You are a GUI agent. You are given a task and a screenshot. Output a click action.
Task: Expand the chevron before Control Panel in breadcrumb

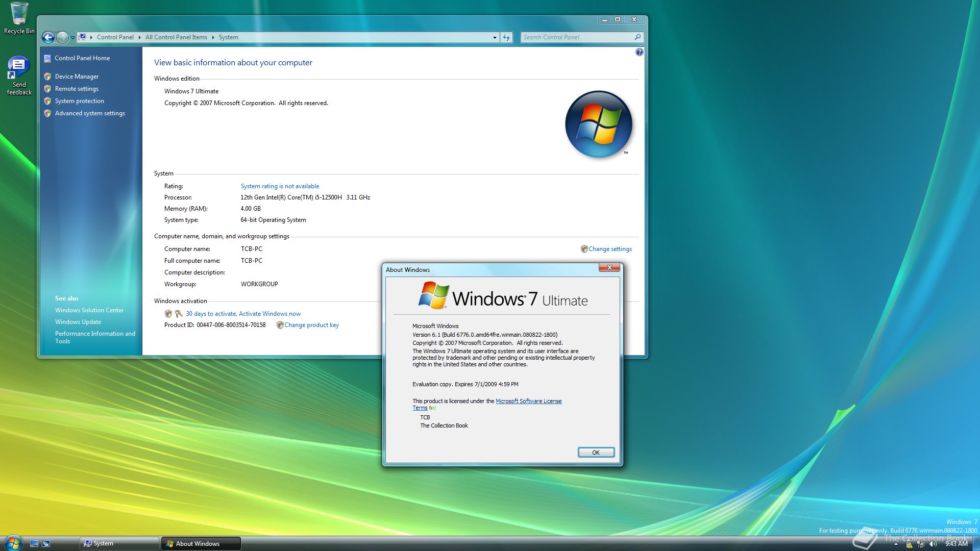[91, 37]
